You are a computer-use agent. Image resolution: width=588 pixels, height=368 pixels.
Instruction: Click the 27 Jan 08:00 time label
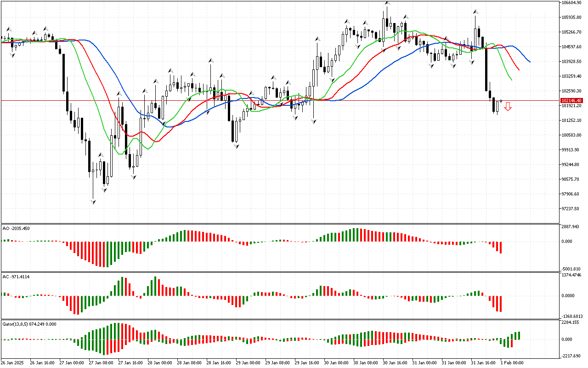point(100,363)
